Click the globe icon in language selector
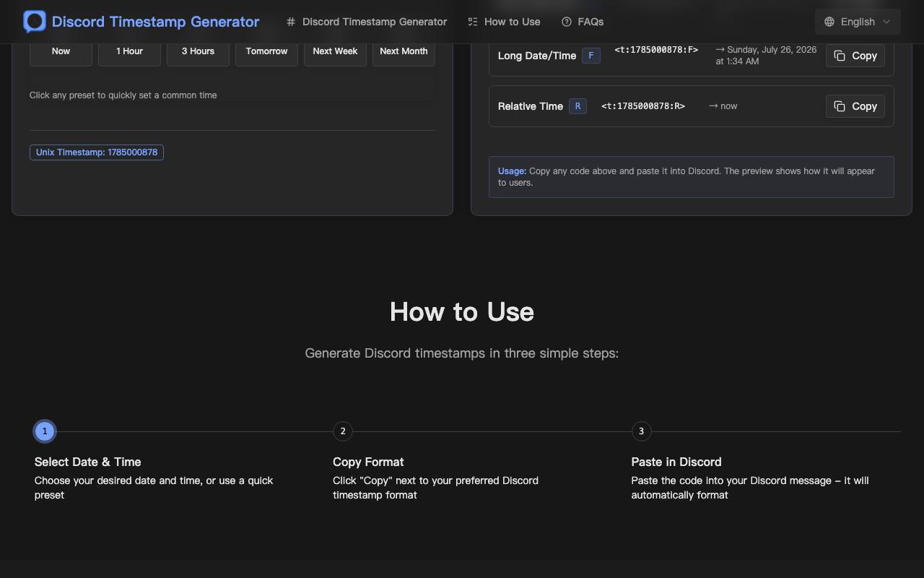 [829, 22]
